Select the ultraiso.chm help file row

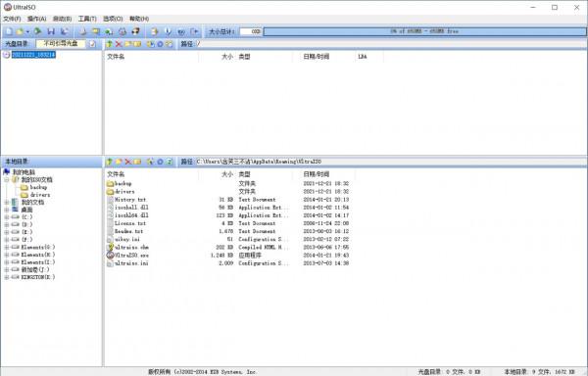tap(228, 248)
